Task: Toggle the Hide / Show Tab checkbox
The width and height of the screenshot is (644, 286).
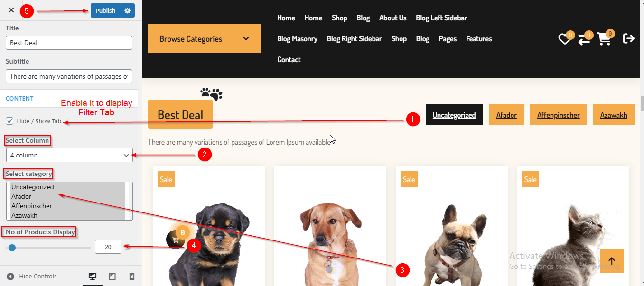Action: pos(9,121)
